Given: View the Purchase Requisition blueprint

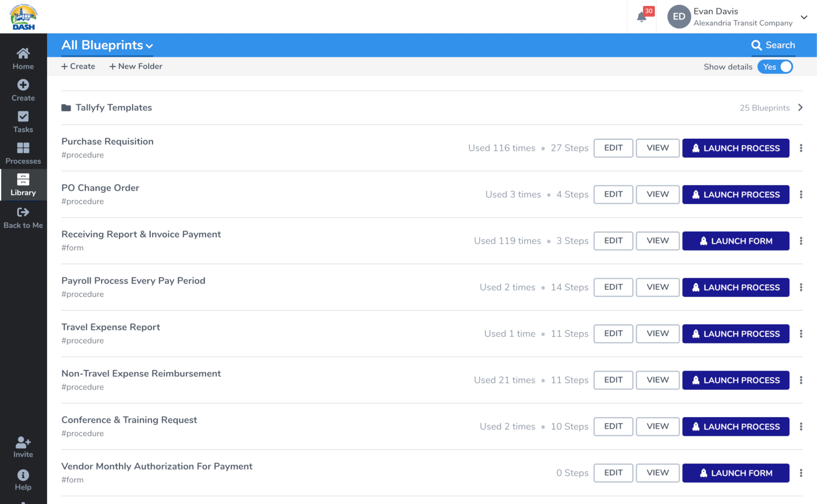Looking at the screenshot, I should coord(658,148).
